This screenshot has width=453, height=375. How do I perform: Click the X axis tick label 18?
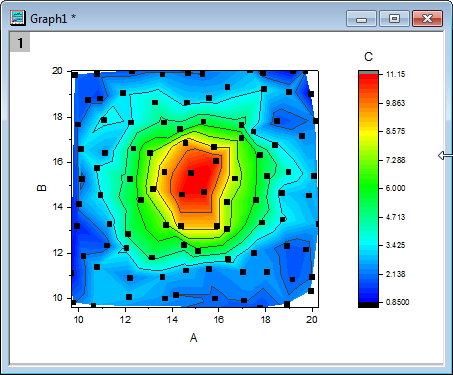[265, 320]
